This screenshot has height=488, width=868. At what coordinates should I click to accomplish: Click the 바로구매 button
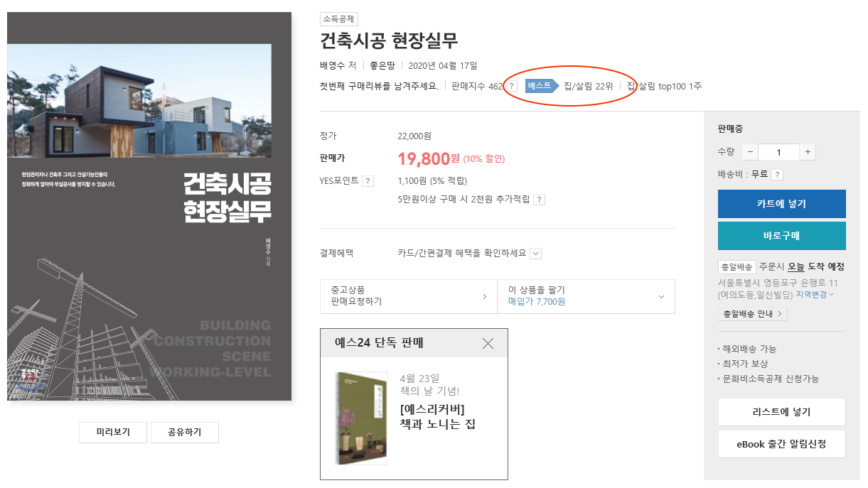(x=782, y=236)
